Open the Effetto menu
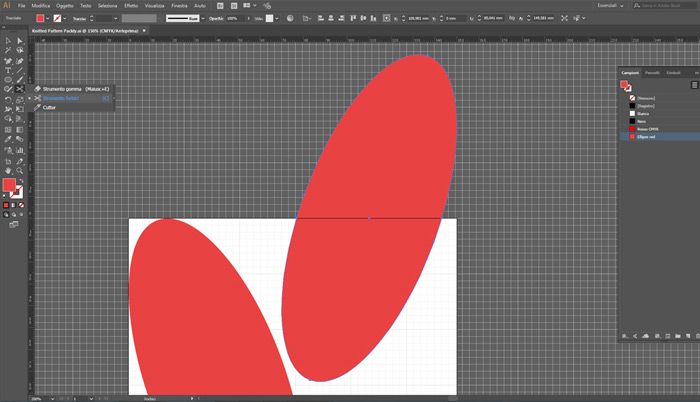 (x=131, y=6)
